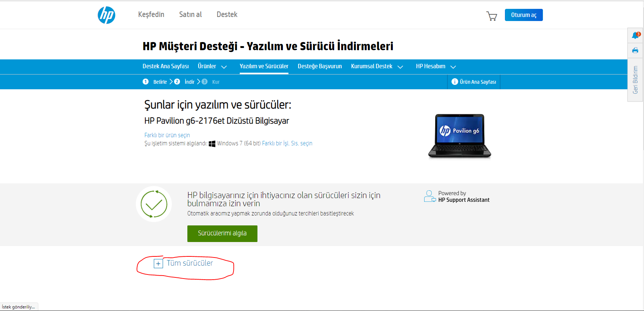Open the shopping cart
The height and width of the screenshot is (311, 644).
492,16
